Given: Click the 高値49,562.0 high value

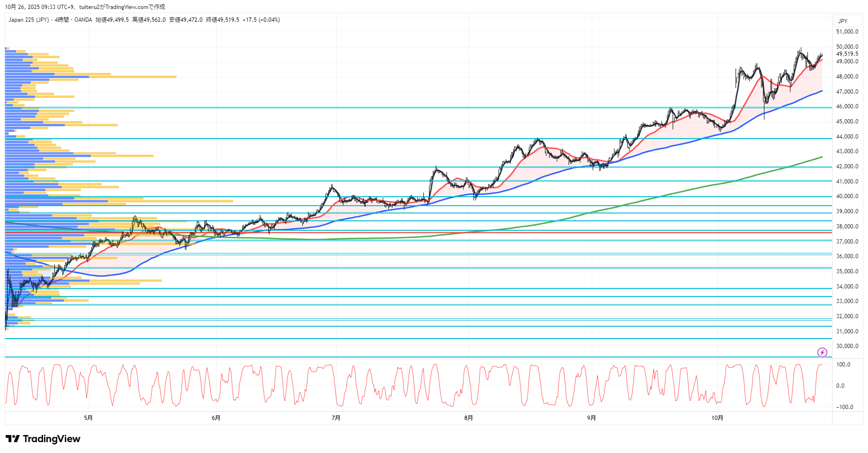Looking at the screenshot, I should (149, 20).
